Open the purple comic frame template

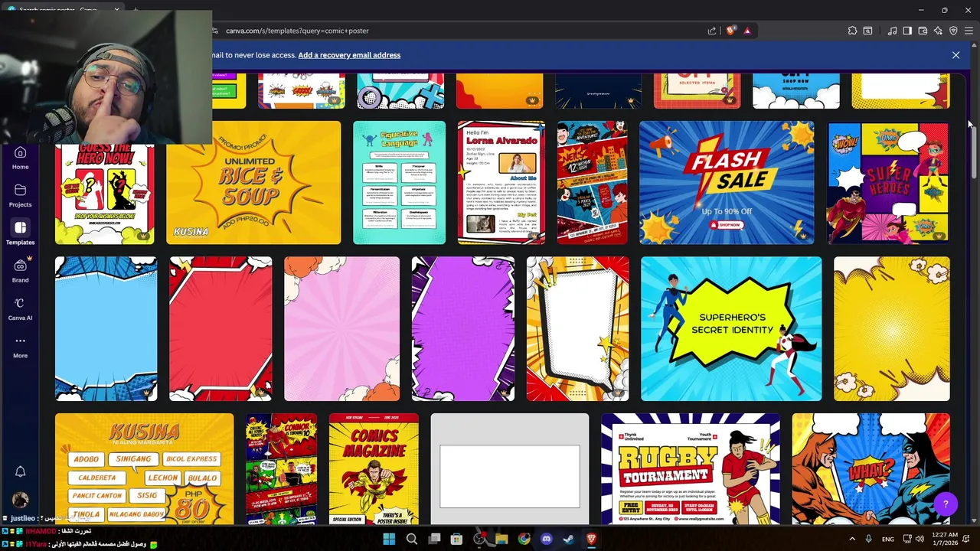(463, 328)
